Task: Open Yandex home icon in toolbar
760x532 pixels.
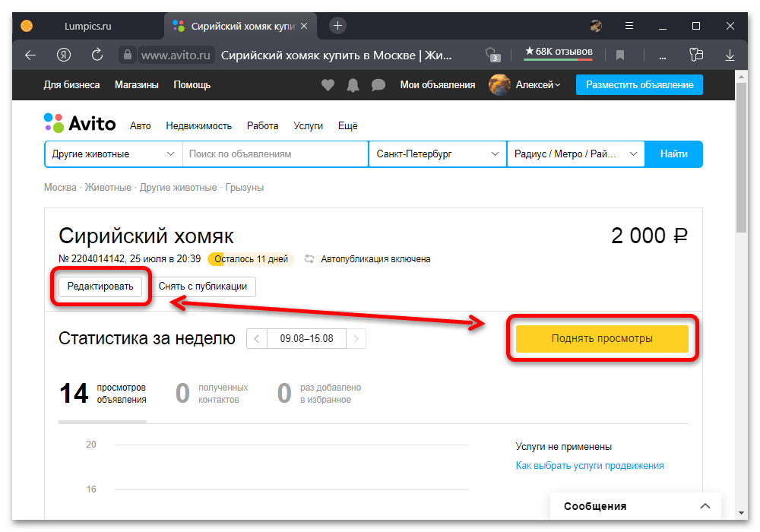Action: tap(64, 55)
